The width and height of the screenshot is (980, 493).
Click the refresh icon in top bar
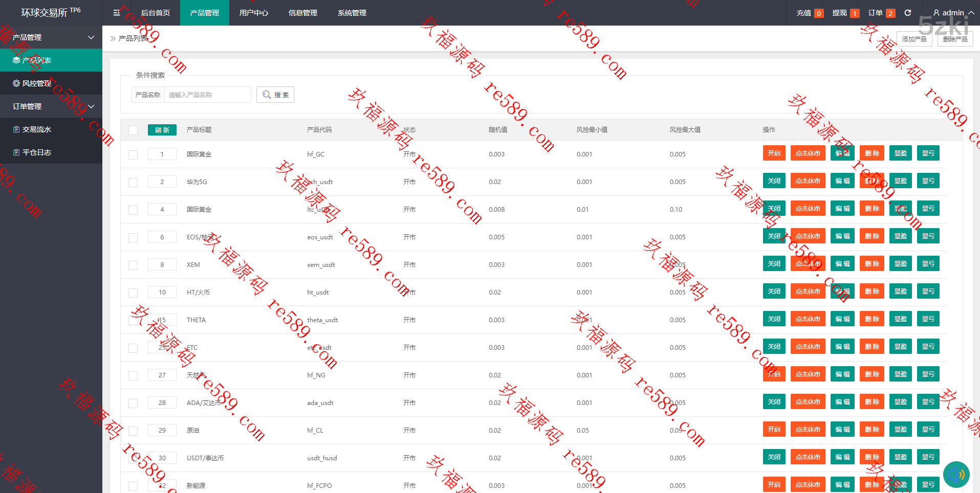coord(908,13)
